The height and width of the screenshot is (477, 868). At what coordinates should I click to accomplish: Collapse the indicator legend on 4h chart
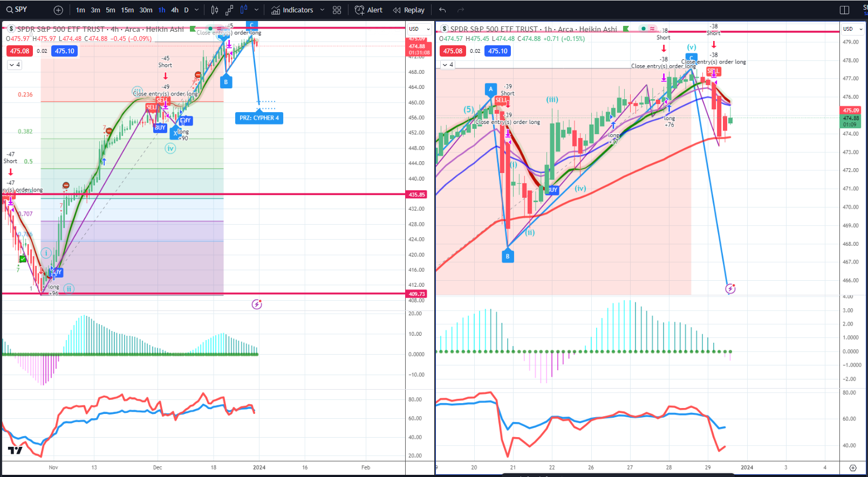click(15, 65)
